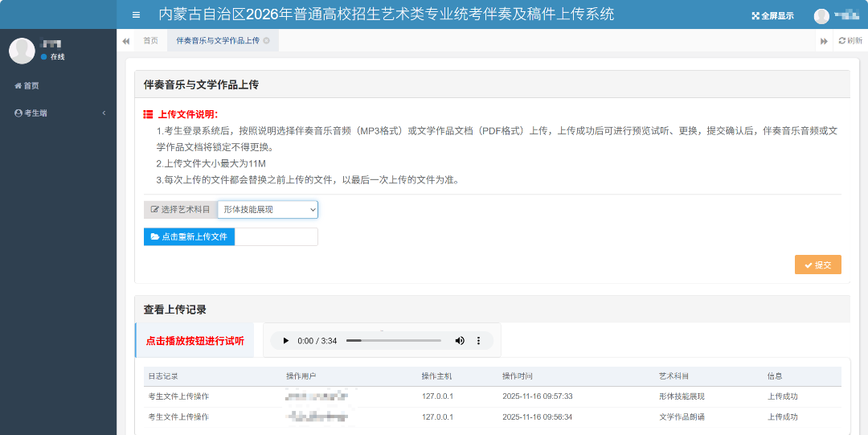868x435 pixels.
Task: Click the system title in the header
Action: click(387, 14)
